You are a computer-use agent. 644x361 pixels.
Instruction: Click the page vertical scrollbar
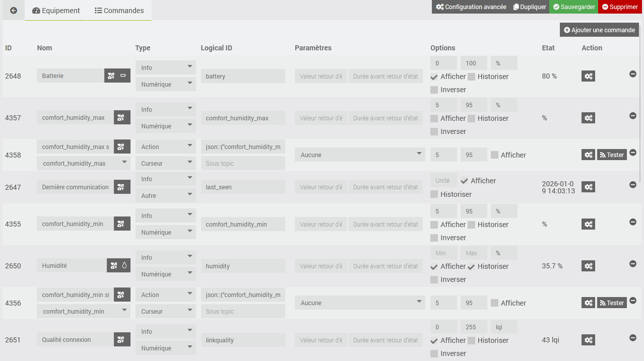[x=641, y=101]
